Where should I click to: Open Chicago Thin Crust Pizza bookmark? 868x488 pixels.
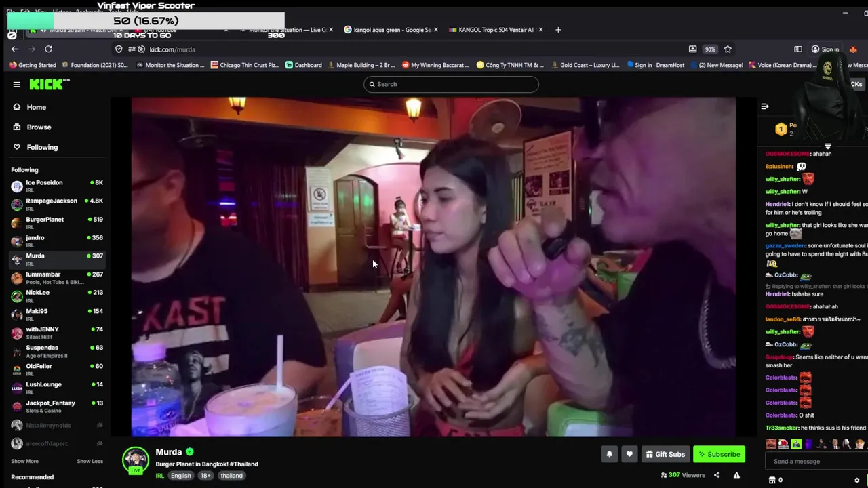tap(245, 65)
